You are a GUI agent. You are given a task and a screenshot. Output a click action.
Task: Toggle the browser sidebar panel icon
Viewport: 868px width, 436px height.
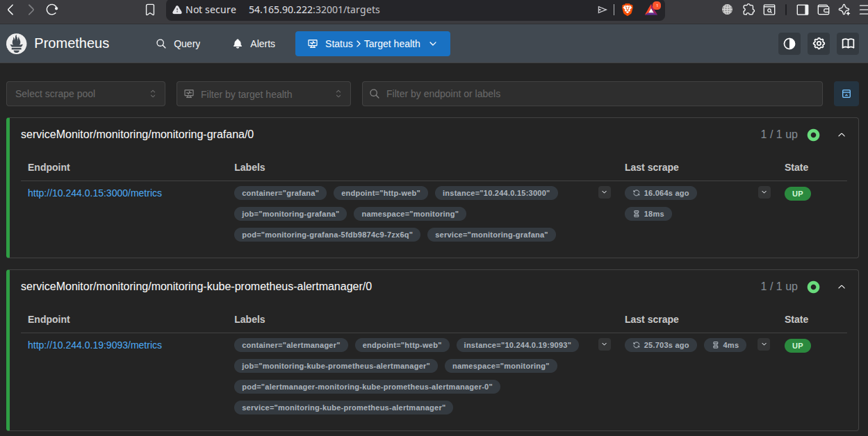[802, 10]
